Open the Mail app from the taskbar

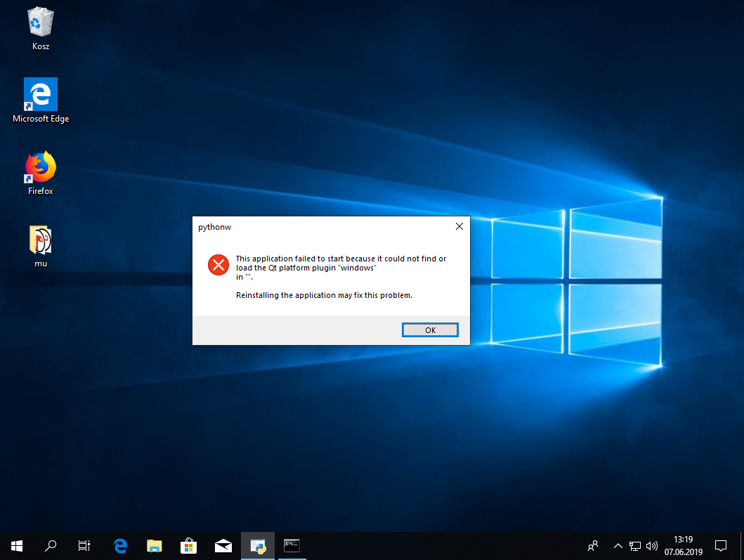point(223,546)
